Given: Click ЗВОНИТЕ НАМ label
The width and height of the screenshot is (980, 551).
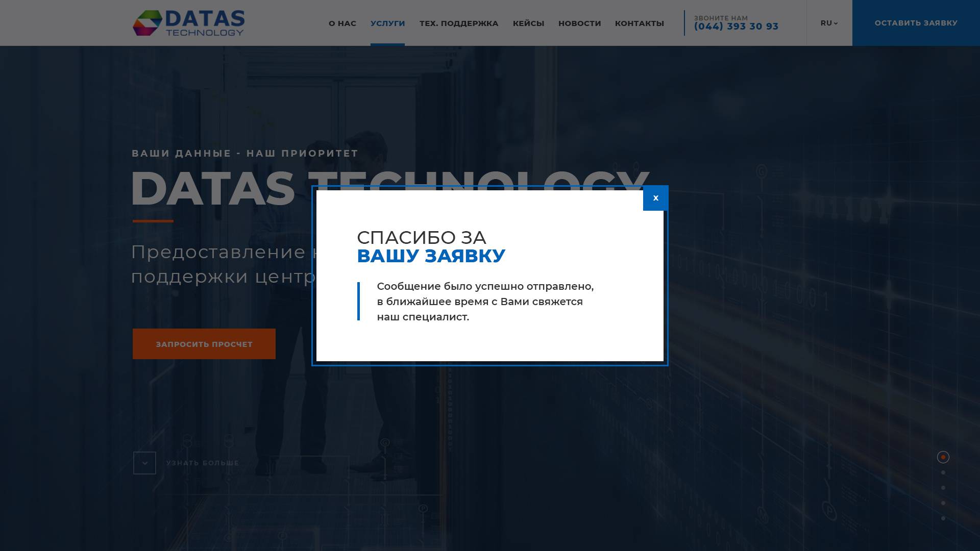Looking at the screenshot, I should pos(721,18).
